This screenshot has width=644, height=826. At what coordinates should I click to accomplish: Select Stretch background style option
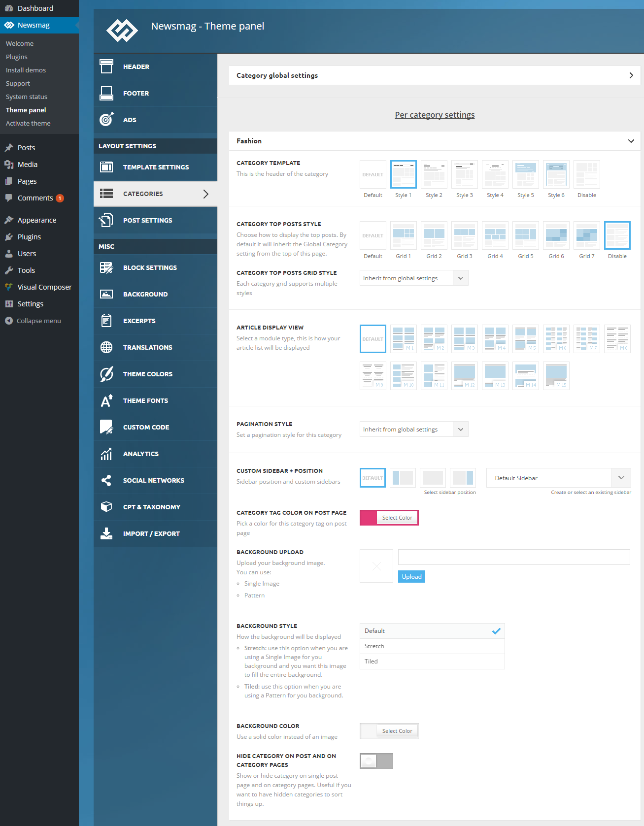pos(432,646)
